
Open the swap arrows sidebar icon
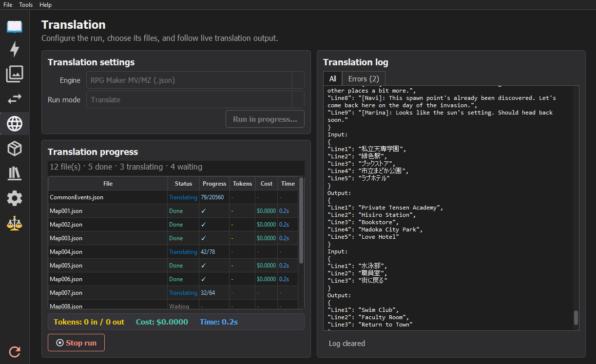(15, 99)
